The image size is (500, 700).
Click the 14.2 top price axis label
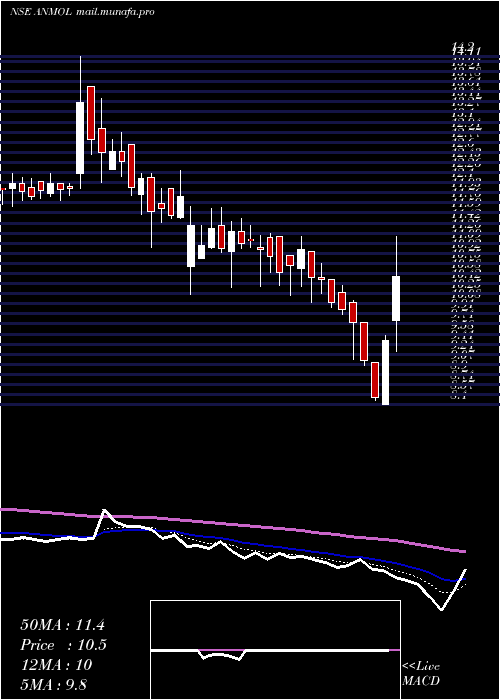coord(463,46)
